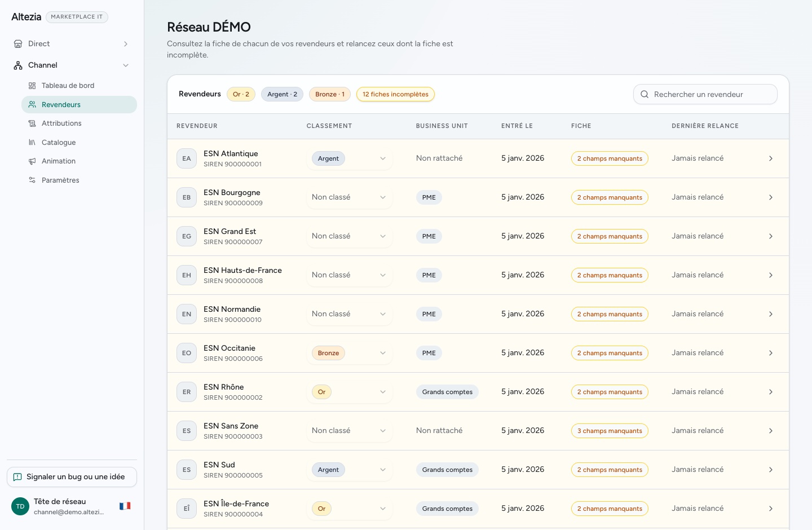Open Tableau de bord page

pos(79,86)
